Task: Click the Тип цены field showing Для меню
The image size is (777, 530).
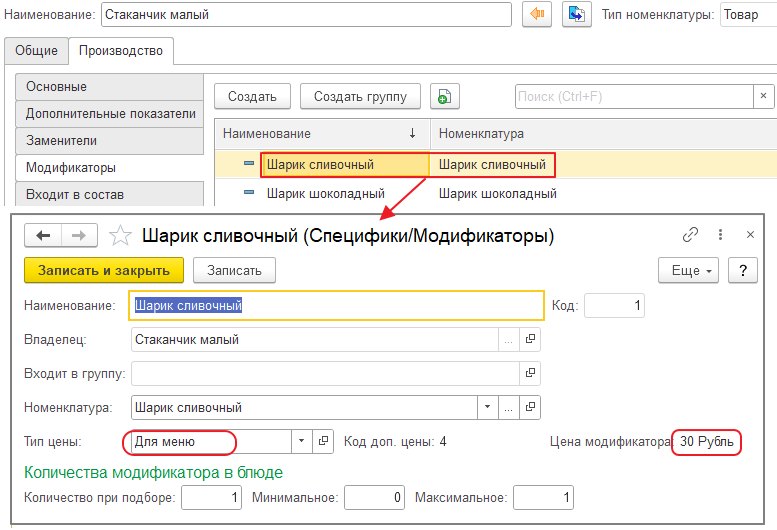Action: [x=211, y=441]
